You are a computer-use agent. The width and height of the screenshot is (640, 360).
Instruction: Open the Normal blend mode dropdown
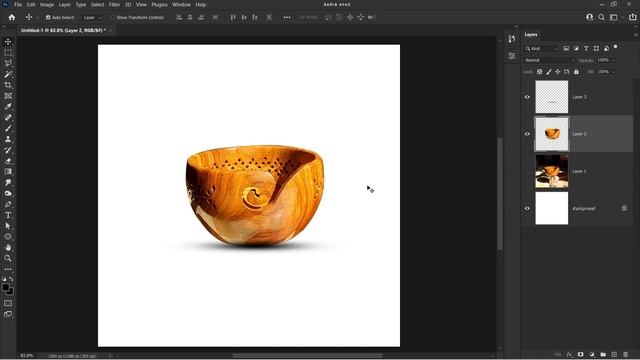pos(549,60)
